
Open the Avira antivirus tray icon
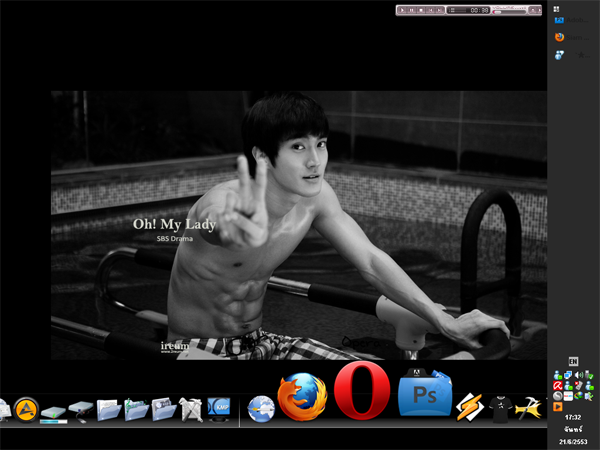point(558,386)
